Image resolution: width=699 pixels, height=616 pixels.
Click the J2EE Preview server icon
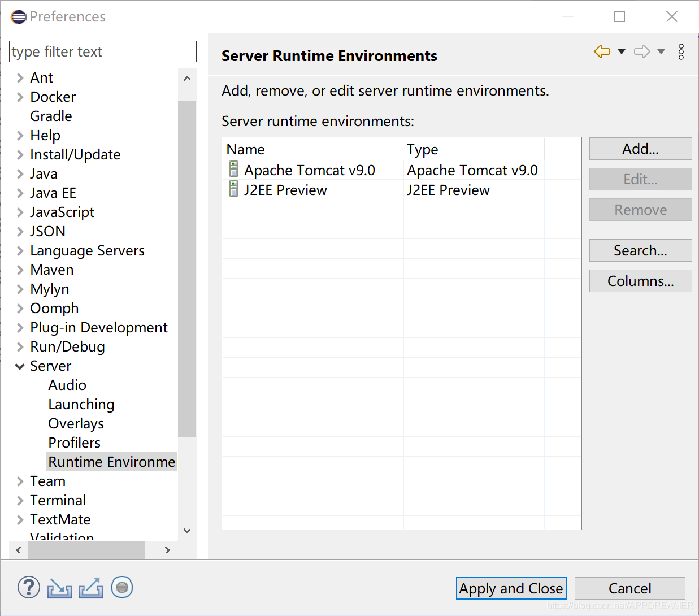point(233,189)
